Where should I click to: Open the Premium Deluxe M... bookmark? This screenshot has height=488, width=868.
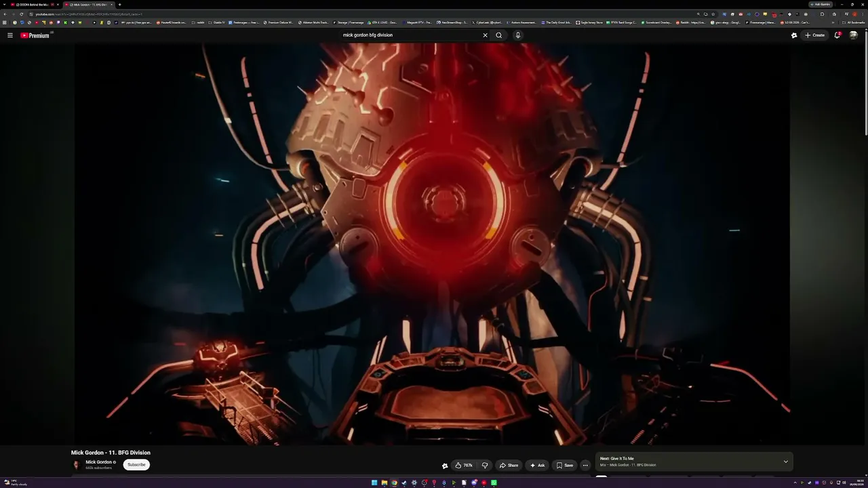279,22
